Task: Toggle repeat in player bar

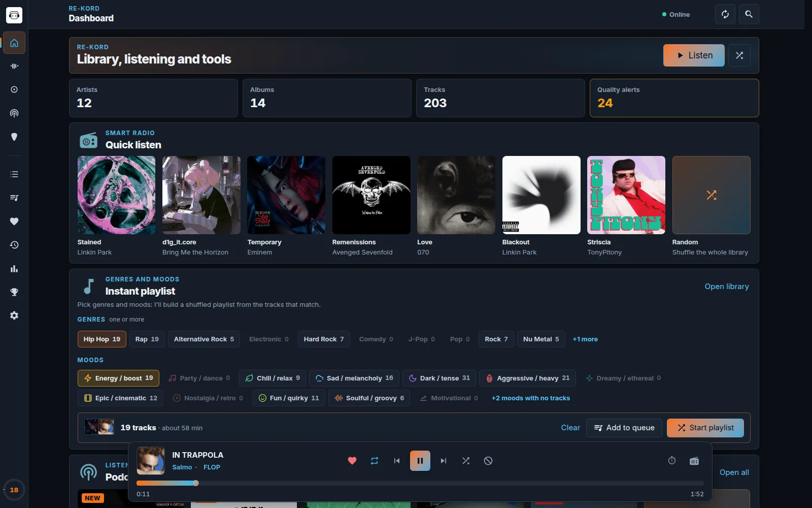Action: [375, 461]
